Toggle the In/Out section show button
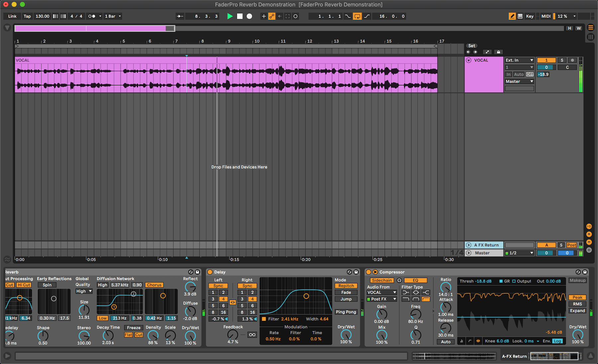Viewport: 598px width, 364px height. [589, 227]
